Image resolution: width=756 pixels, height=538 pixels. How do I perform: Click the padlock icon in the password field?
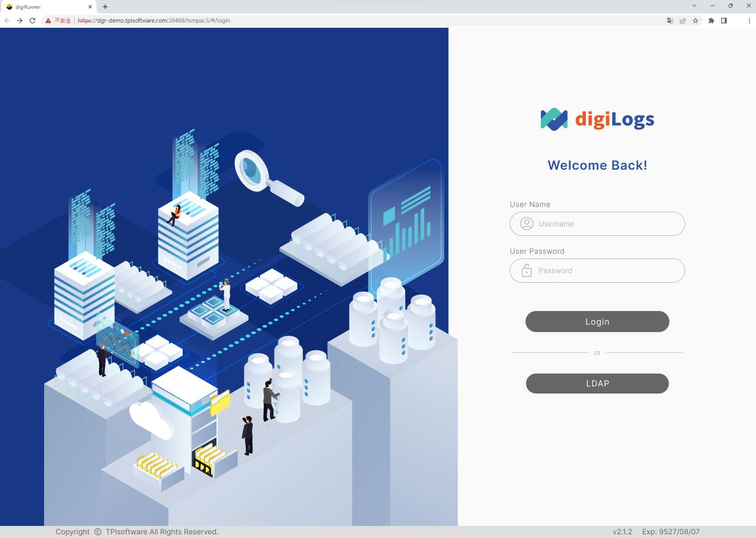(526, 270)
